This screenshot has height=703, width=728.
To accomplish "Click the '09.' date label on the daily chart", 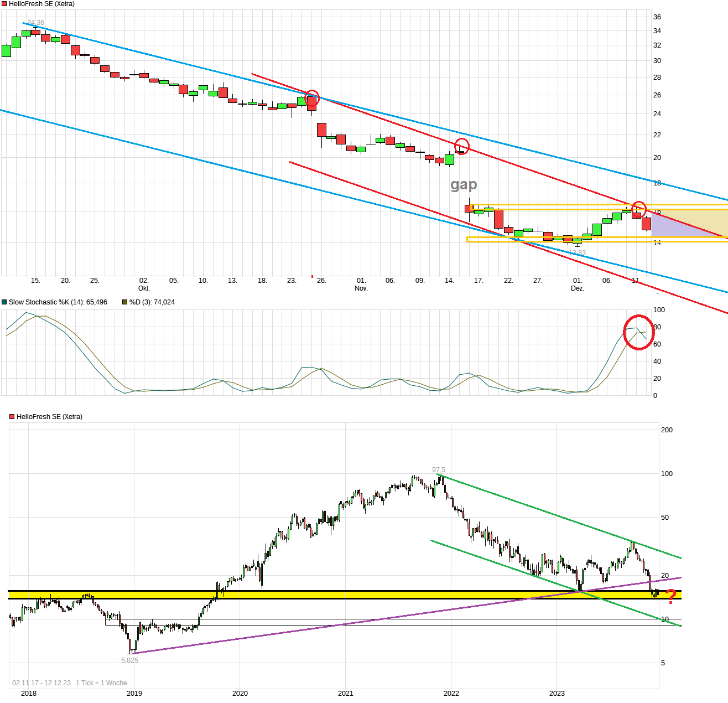I will (x=420, y=281).
